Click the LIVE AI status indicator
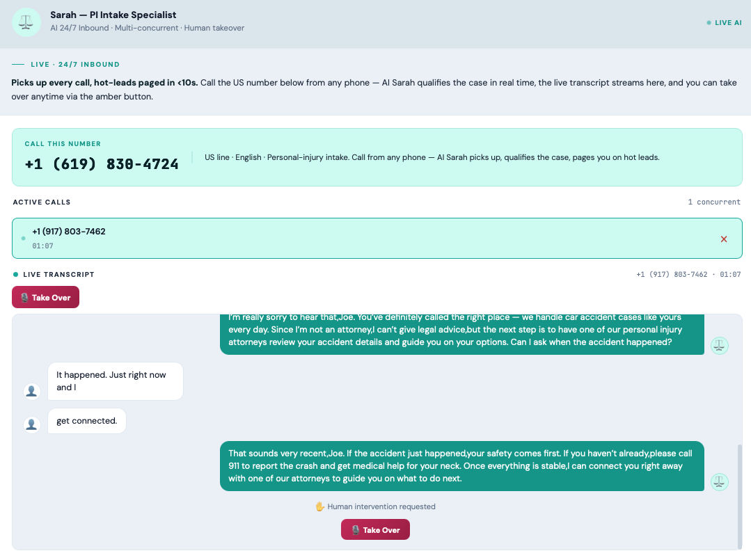The height and width of the screenshot is (560, 751). click(724, 22)
